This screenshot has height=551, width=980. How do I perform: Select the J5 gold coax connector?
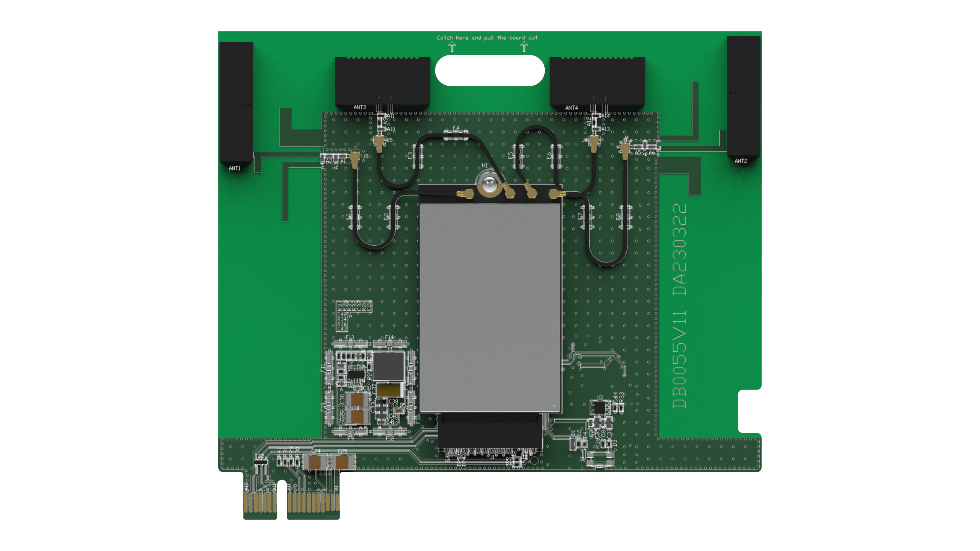tap(379, 143)
